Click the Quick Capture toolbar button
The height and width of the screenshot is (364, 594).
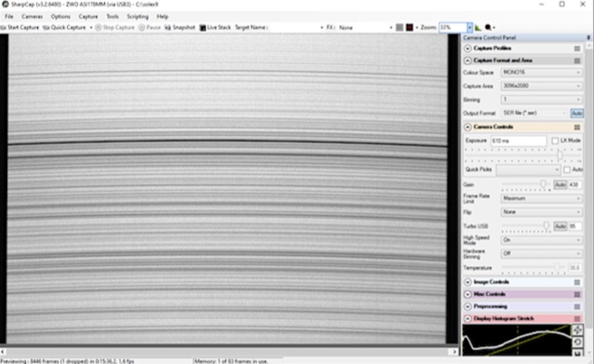[64, 27]
